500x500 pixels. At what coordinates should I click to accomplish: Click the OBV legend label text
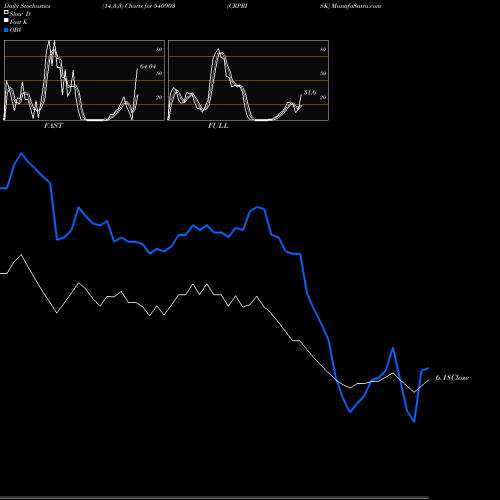pos(16,30)
